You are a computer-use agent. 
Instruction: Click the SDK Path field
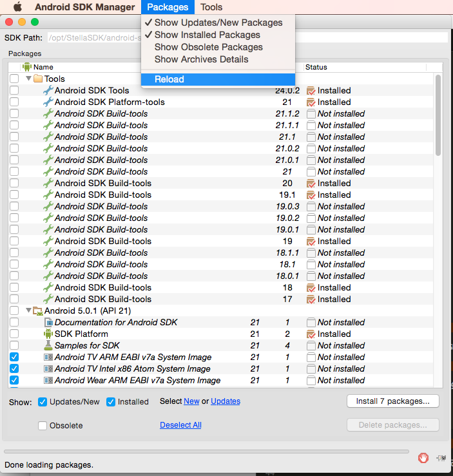click(247, 37)
